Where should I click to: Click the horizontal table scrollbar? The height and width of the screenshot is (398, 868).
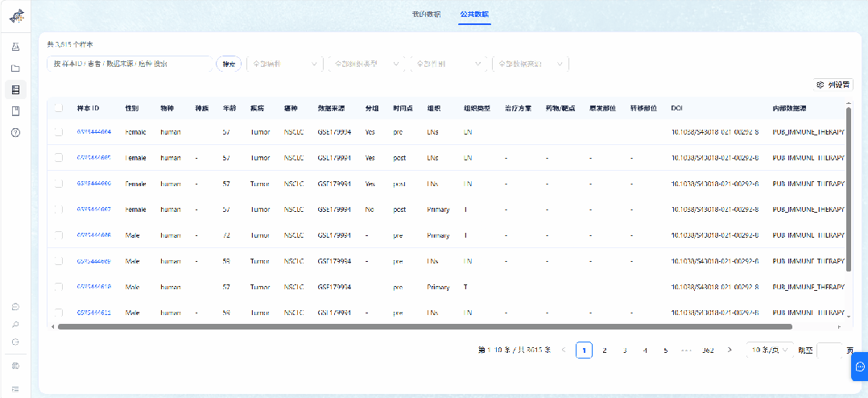(x=425, y=326)
